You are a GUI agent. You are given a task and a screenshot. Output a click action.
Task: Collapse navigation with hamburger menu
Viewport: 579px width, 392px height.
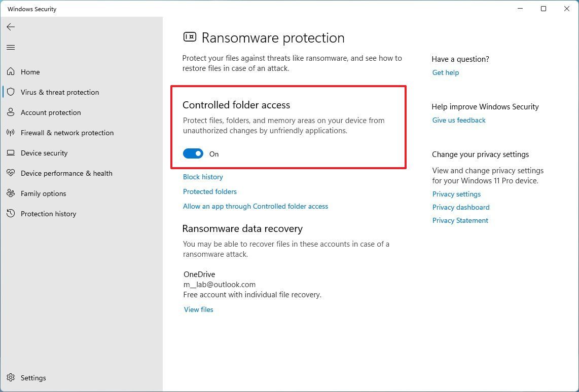pyautogui.click(x=11, y=47)
